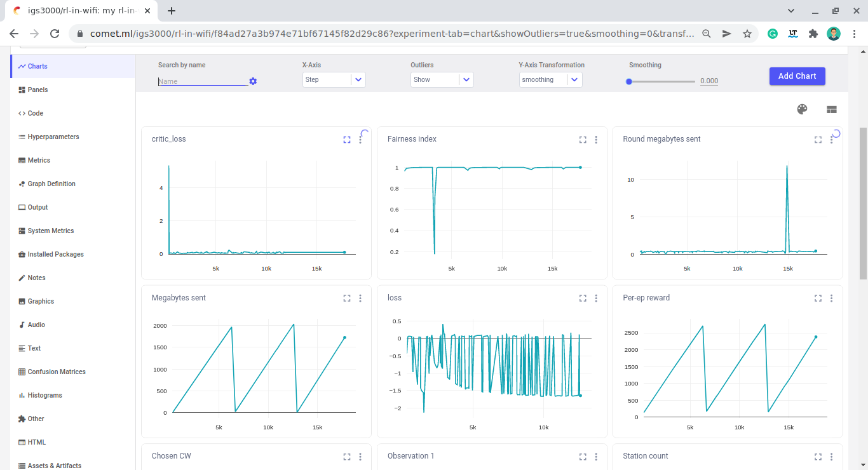Open the Code section
The height and width of the screenshot is (470, 868).
pos(73,113)
